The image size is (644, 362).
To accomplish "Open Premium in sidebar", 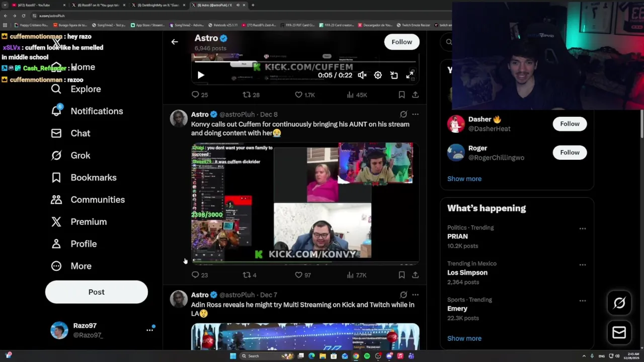I will point(78,222).
